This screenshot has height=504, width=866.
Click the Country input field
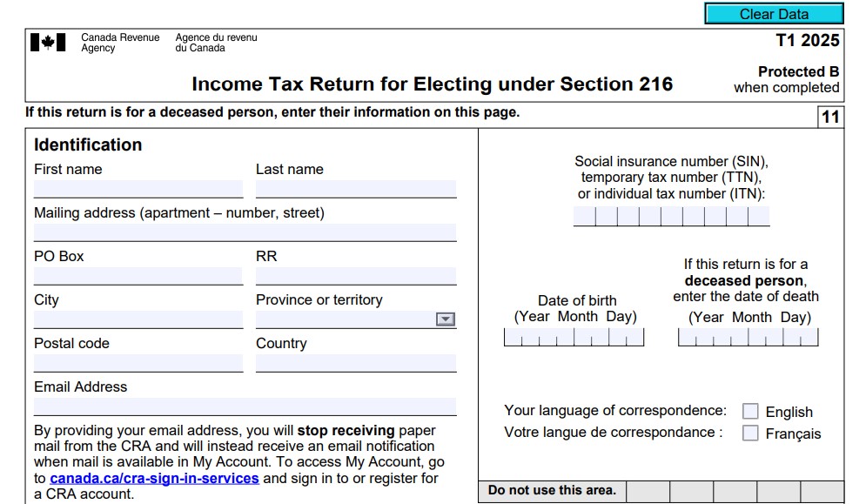357,362
